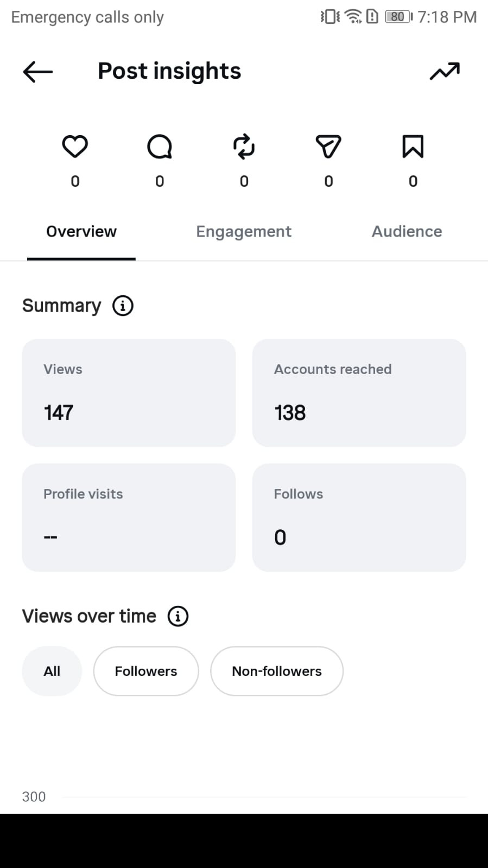Switch to the Engagement tab
This screenshot has height=868, width=488.
[244, 232]
